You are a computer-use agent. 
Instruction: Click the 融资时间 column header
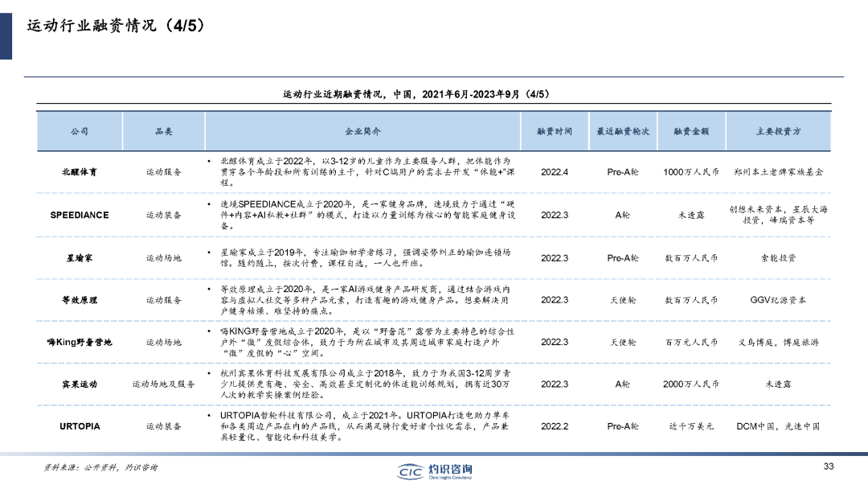tap(555, 131)
